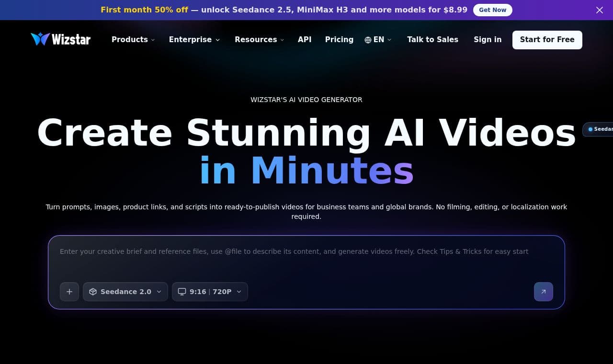This screenshot has height=364, width=613.
Task: Click the submit arrow button
Action: [x=544, y=292]
